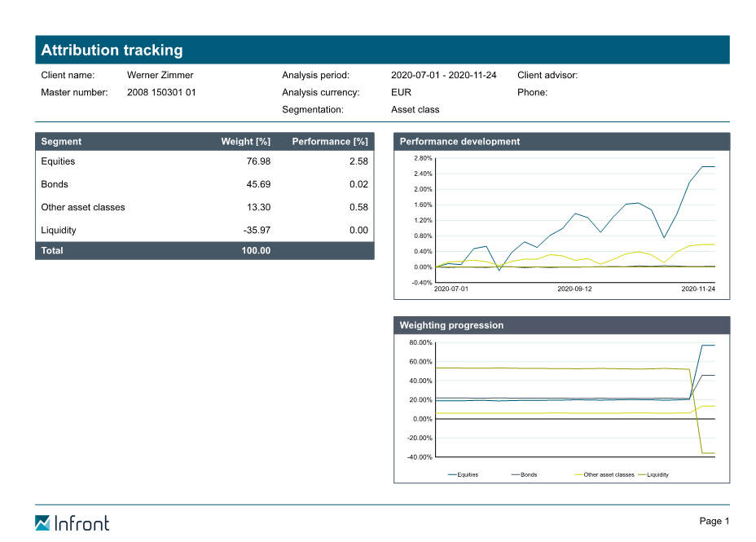Click the Performance [%] column header
The height and width of the screenshot is (542, 756).
pos(329,142)
